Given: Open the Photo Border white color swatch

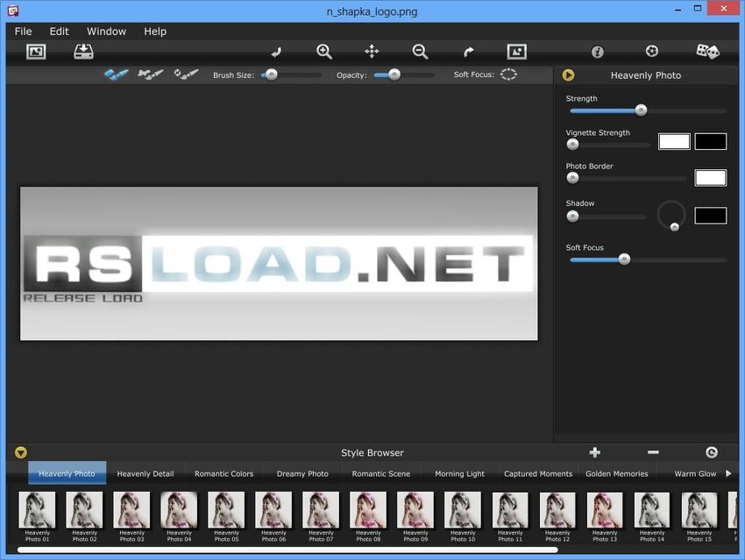Looking at the screenshot, I should [x=710, y=178].
